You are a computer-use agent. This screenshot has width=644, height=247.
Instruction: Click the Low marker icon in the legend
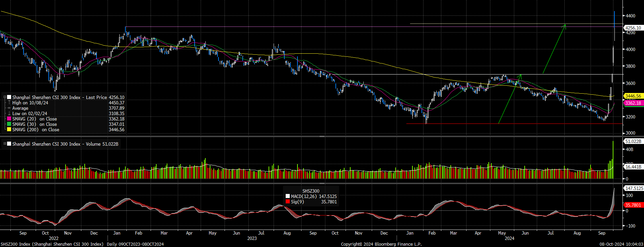[9, 113]
